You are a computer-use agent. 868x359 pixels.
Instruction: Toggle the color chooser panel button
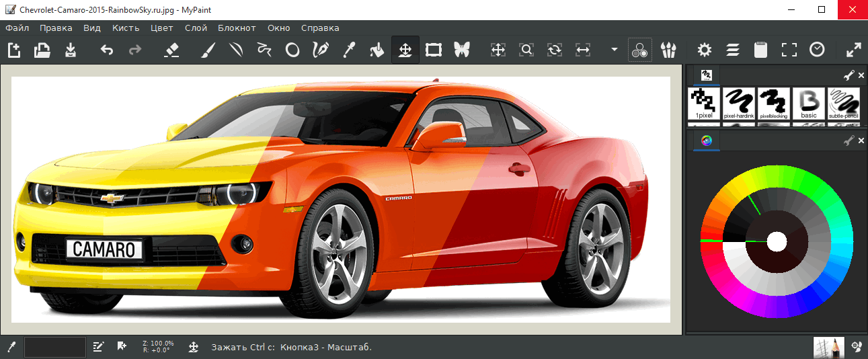[x=640, y=50]
